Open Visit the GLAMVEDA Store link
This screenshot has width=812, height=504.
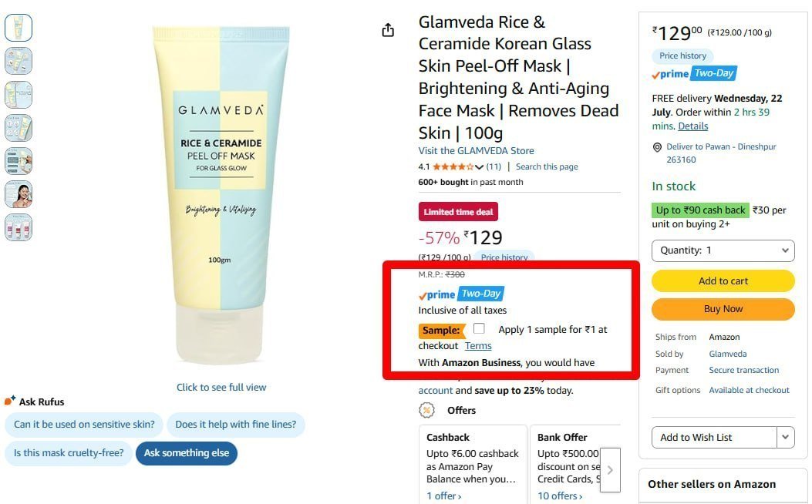pyautogui.click(x=476, y=150)
